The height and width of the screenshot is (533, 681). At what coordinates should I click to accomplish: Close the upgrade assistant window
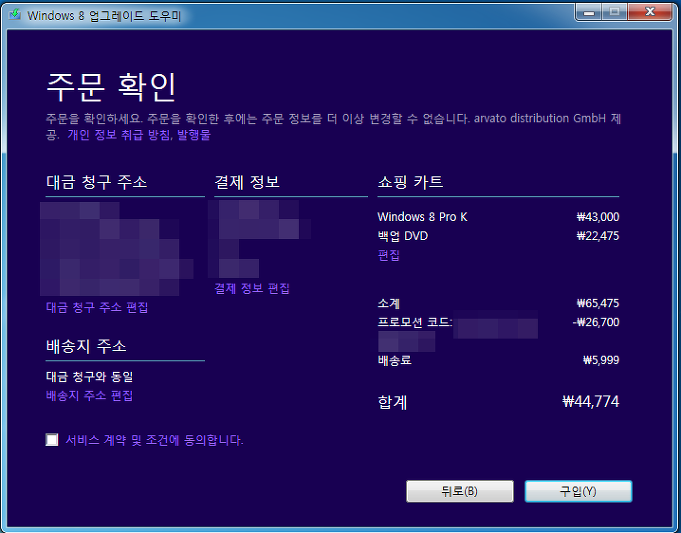tap(650, 12)
